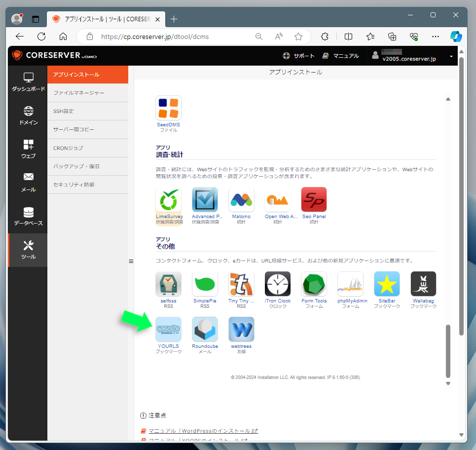The height and width of the screenshot is (450, 476).
Task: Open the Mail section in sidebar
Action: point(28,183)
